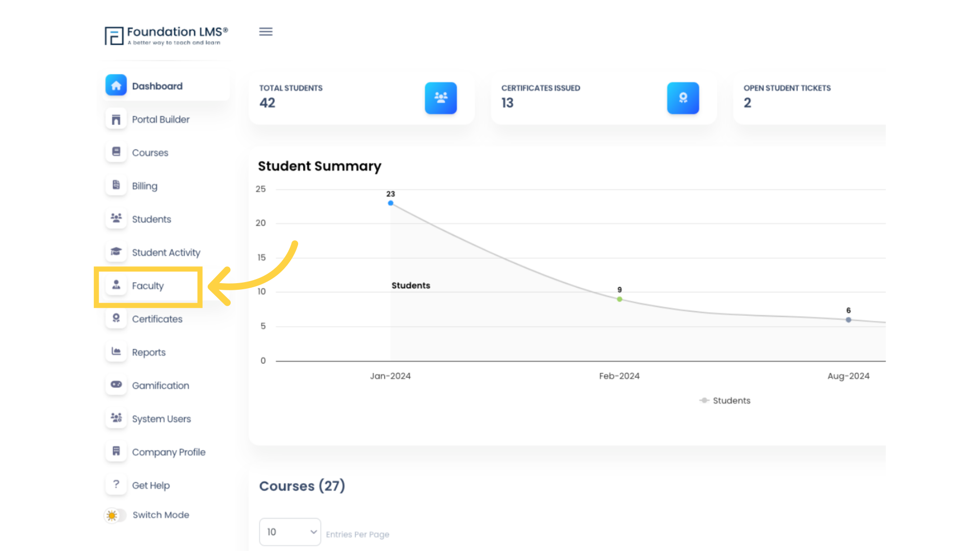This screenshot has width=980, height=551.
Task: Click the Dashboard home icon
Action: click(x=116, y=85)
